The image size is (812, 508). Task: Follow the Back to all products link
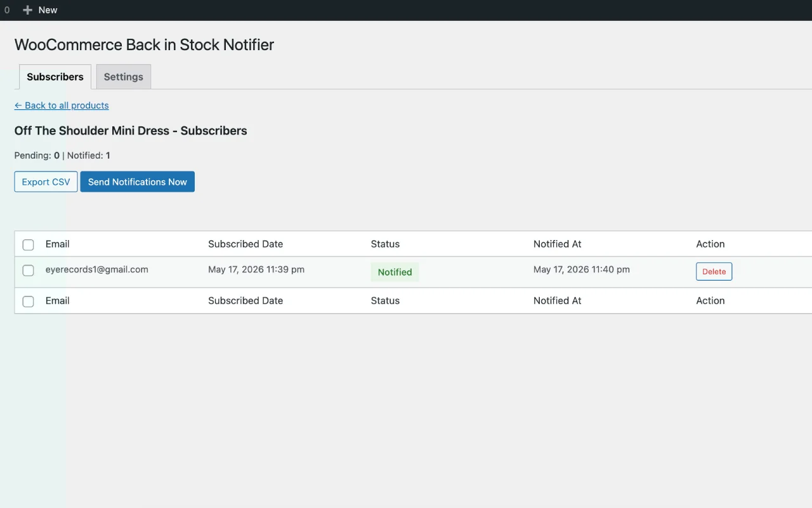pos(62,105)
